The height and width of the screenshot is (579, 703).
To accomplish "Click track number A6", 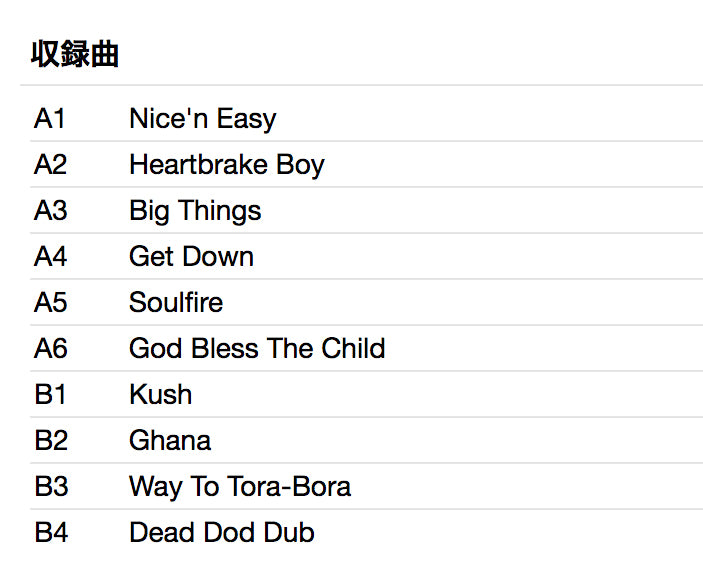I will (50, 349).
